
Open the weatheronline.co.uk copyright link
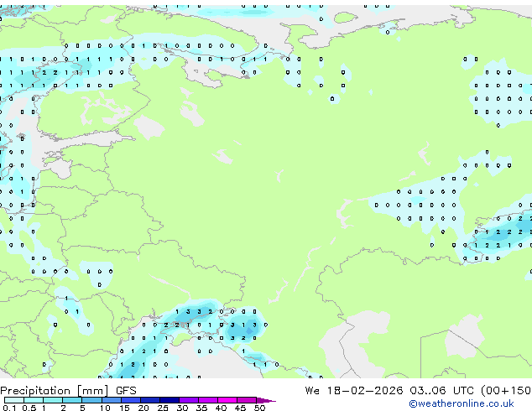coord(462,403)
